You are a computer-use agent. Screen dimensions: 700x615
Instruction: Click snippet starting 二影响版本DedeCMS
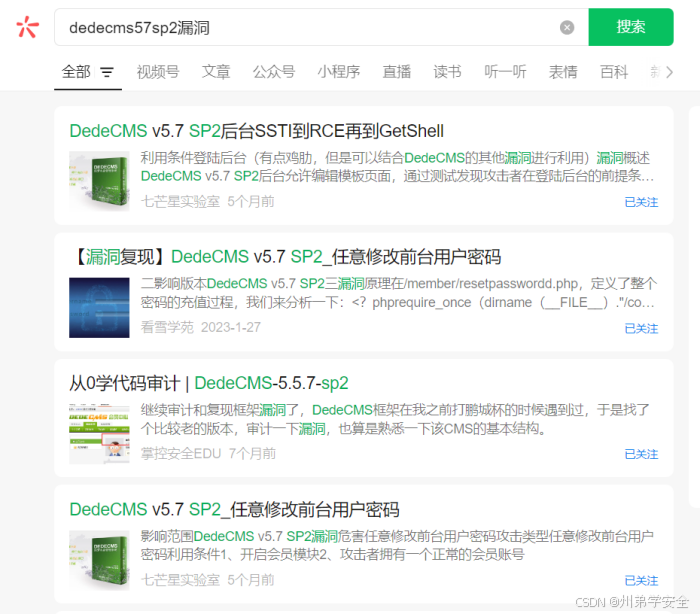point(399,293)
